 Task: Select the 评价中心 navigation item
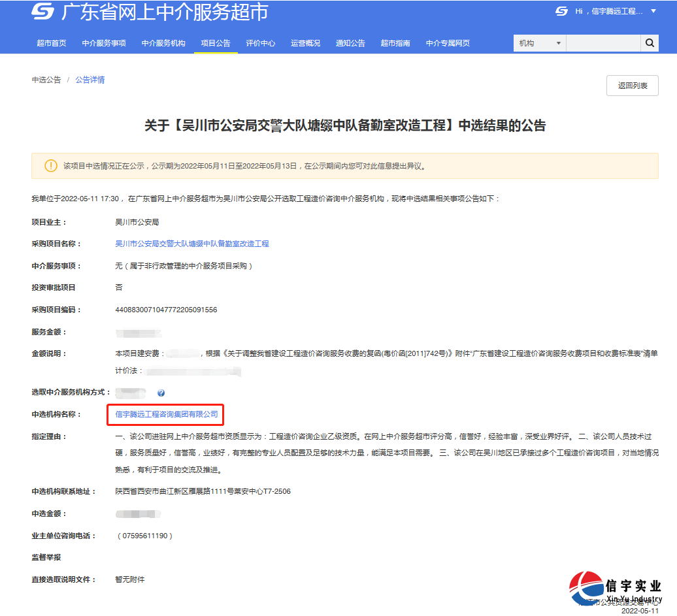pyautogui.click(x=260, y=42)
